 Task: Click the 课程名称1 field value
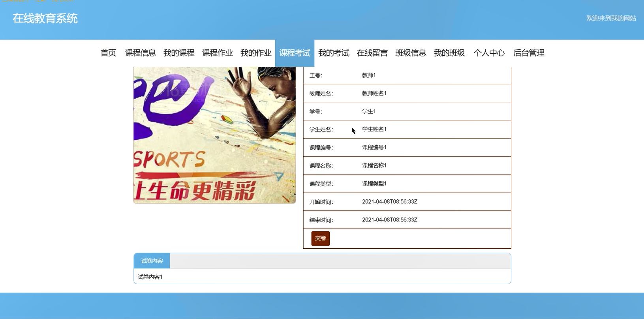374,165
